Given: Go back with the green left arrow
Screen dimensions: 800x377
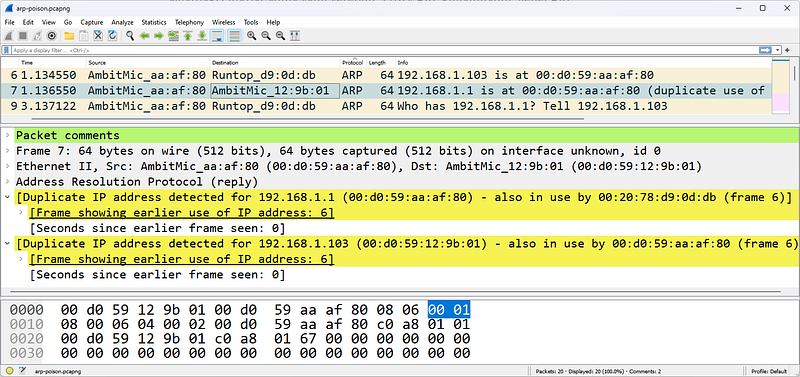Looking at the screenshot, I should point(144,36).
